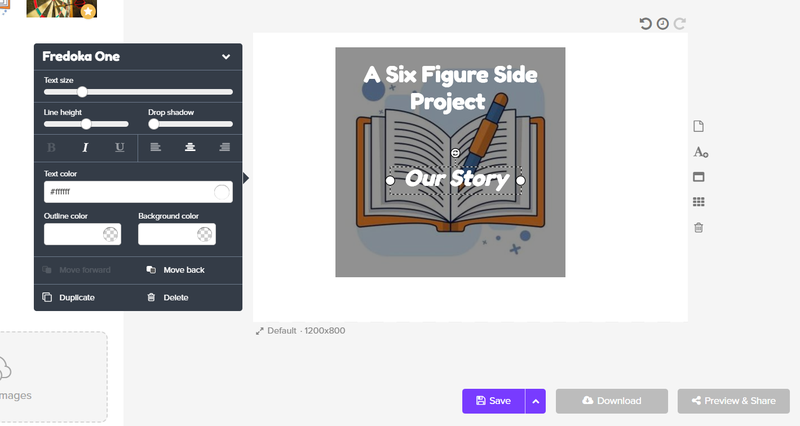Image resolution: width=800 pixels, height=426 pixels.
Task: Click the canvas resize icon near Default
Action: (260, 331)
